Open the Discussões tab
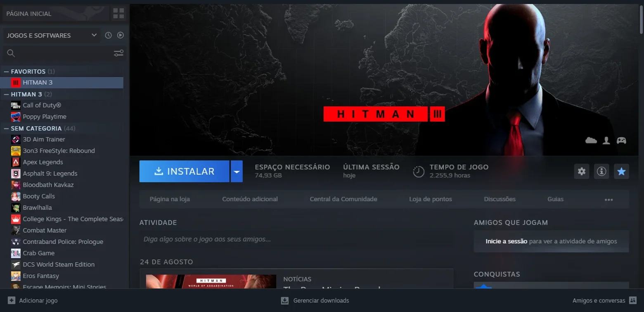644x312 pixels. tap(500, 199)
